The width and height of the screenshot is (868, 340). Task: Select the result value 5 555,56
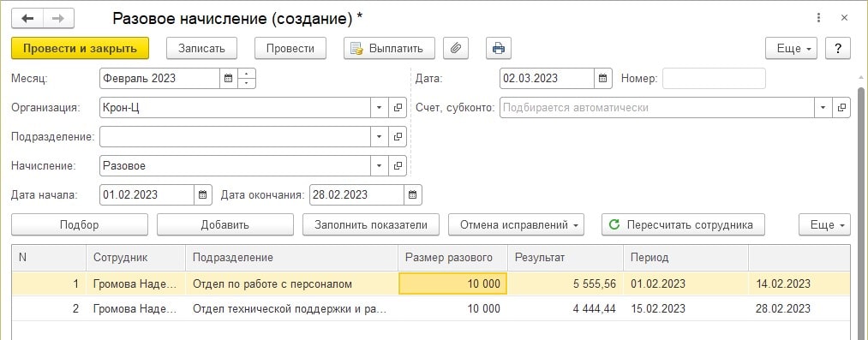pyautogui.click(x=566, y=284)
